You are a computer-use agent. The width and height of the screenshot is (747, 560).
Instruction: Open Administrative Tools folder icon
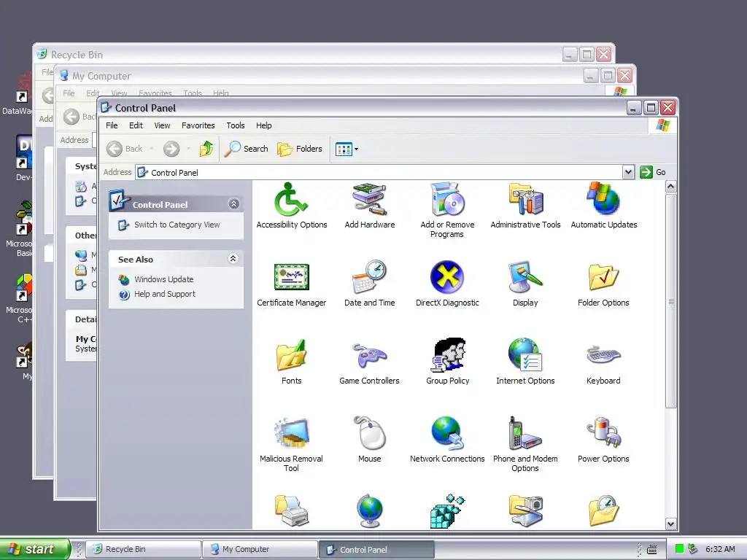[x=525, y=206]
